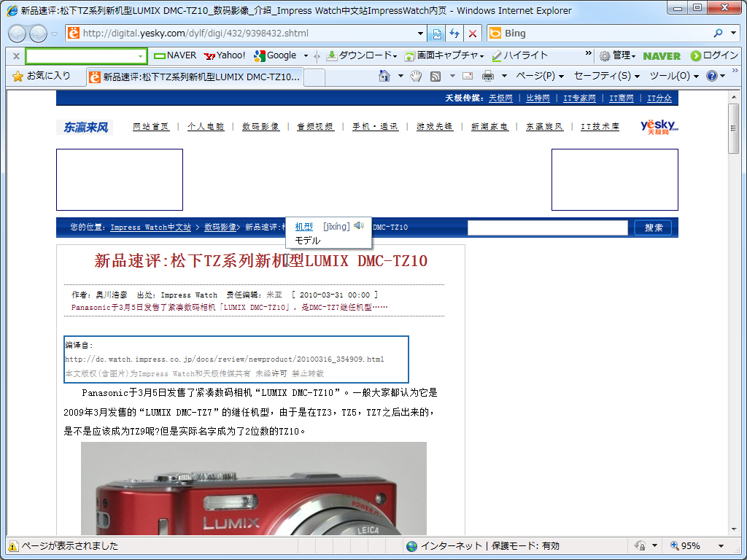Go to 个人电脑 navigation link

(x=206, y=127)
